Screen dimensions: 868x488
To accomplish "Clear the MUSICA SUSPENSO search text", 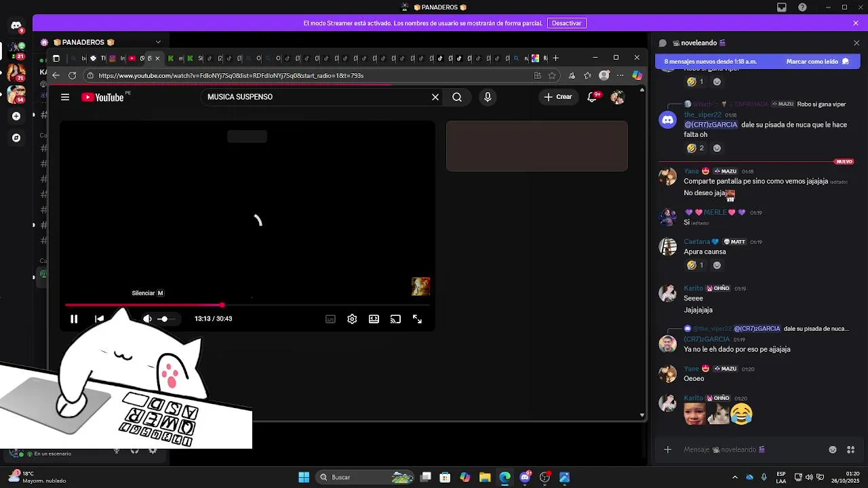I will 435,97.
